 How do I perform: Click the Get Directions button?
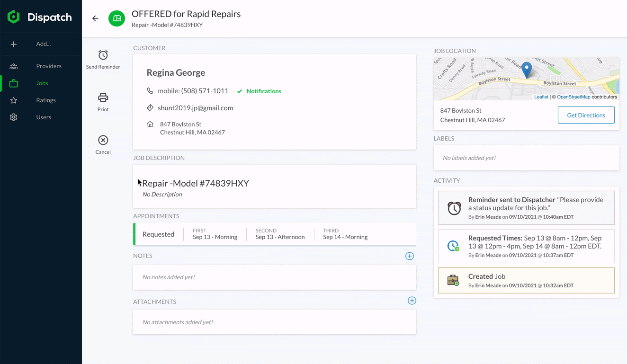[586, 115]
